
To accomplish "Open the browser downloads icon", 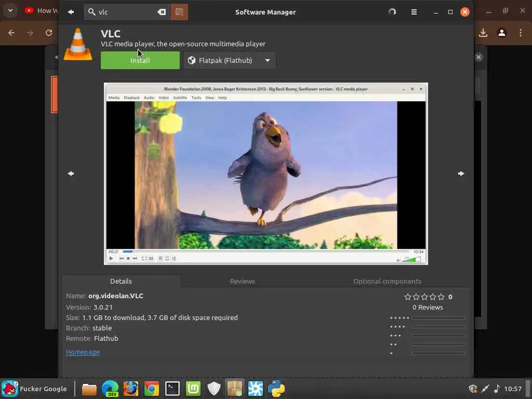I will click(483, 33).
